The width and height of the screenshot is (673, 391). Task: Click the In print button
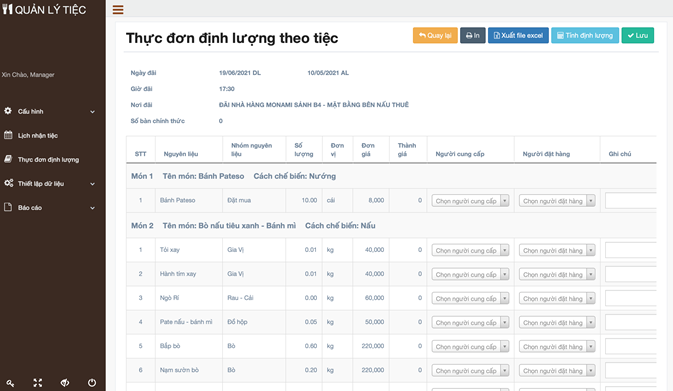pos(473,35)
